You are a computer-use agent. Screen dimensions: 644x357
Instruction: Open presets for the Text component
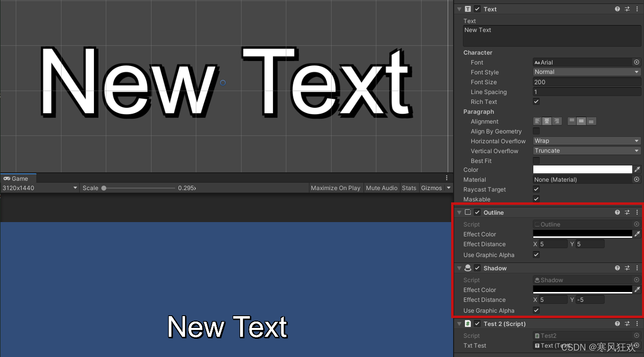coord(627,9)
